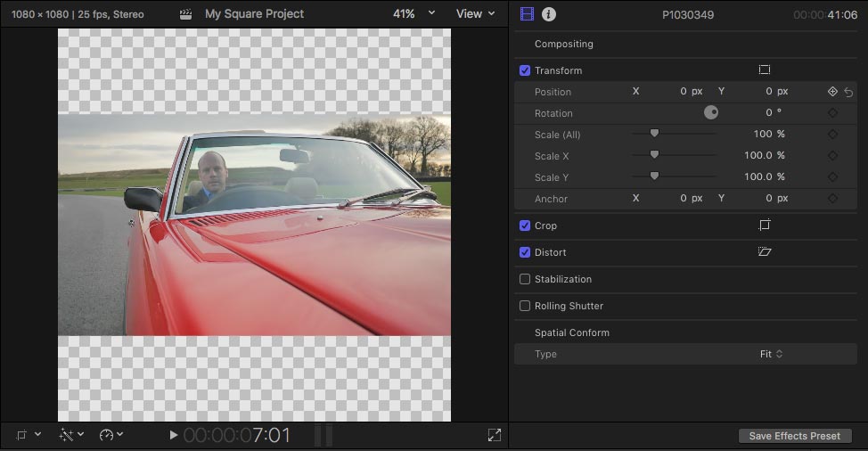The height and width of the screenshot is (451, 868).
Task: Disable the Distort checkbox
Action: pos(525,252)
